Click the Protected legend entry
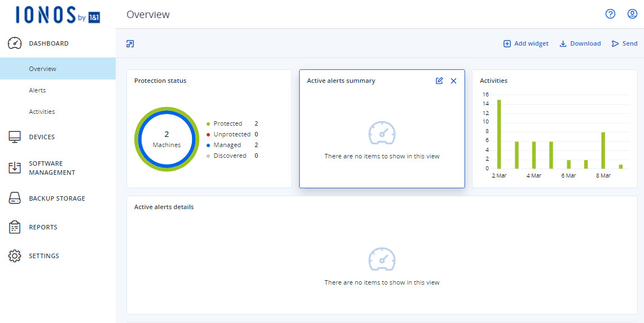 click(227, 123)
